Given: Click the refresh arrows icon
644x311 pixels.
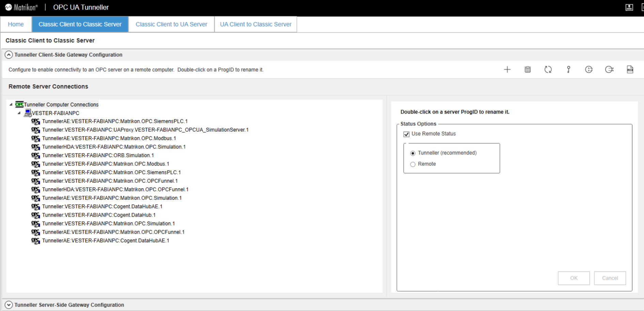Looking at the screenshot, I should pos(548,70).
